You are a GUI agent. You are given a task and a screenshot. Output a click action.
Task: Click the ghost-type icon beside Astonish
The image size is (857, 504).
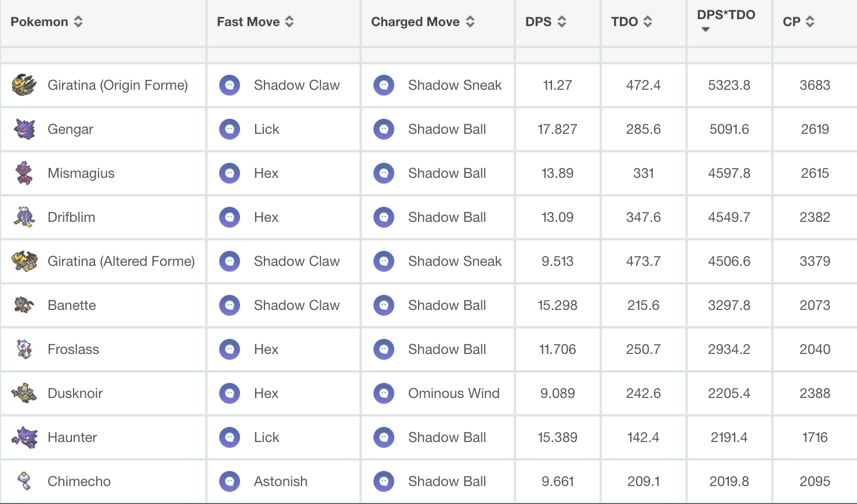point(230,481)
